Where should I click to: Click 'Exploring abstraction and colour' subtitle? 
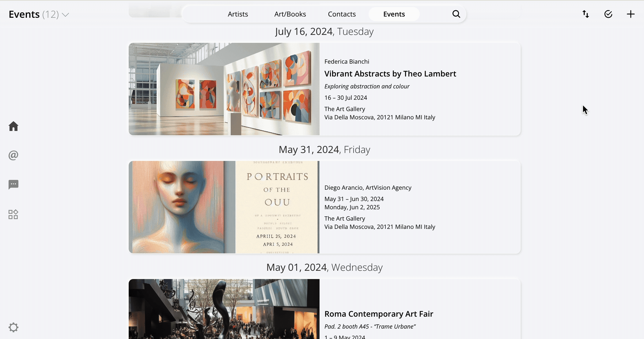(x=367, y=86)
